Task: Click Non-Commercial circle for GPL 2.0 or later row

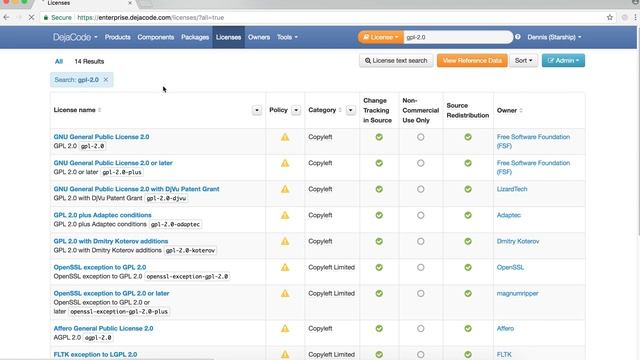Action: pyautogui.click(x=420, y=163)
